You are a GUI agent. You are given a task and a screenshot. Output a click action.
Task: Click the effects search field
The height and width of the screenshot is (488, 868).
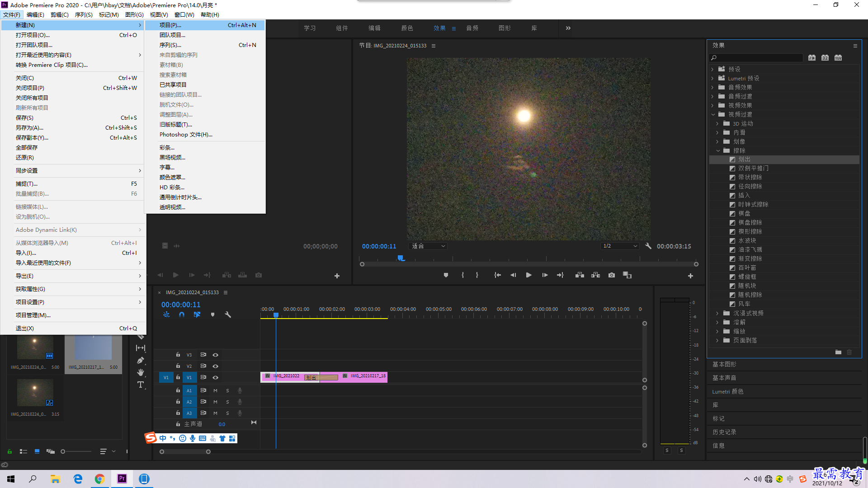click(x=756, y=58)
